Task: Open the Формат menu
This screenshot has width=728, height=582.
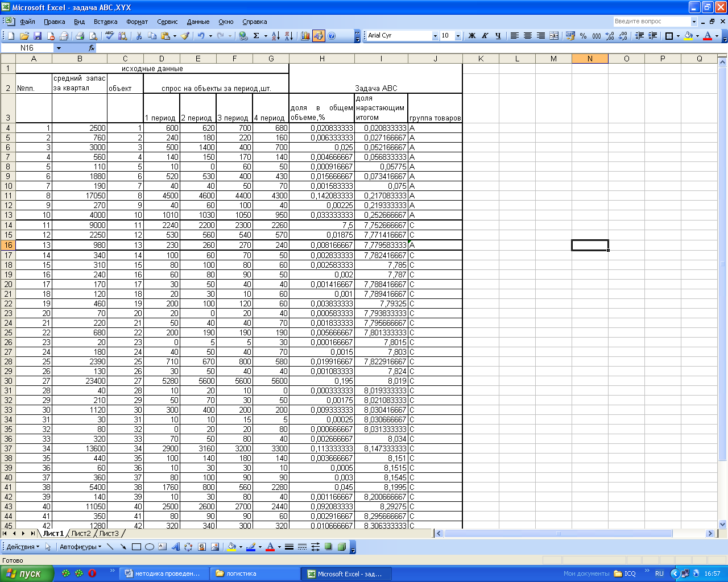Action: tap(137, 22)
